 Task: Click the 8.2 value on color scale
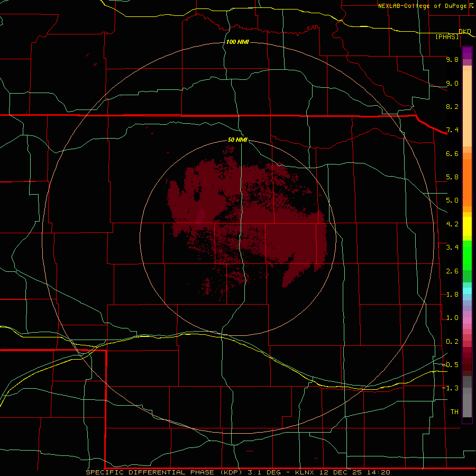point(452,106)
